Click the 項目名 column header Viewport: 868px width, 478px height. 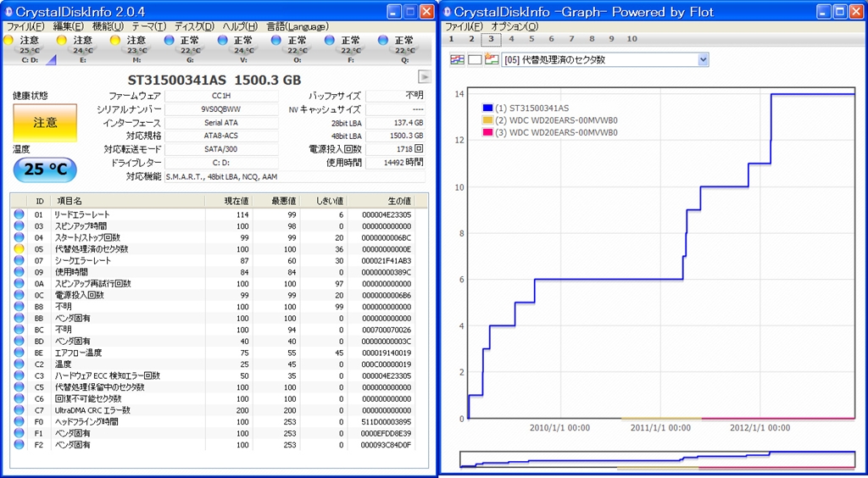tap(128, 201)
